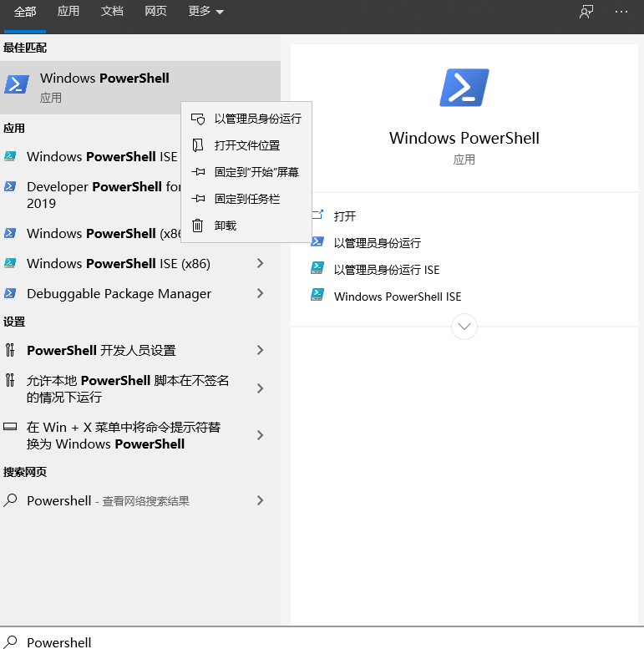The width and height of the screenshot is (644, 649).
Task: Switch to the 文档 tab
Action: tap(112, 11)
